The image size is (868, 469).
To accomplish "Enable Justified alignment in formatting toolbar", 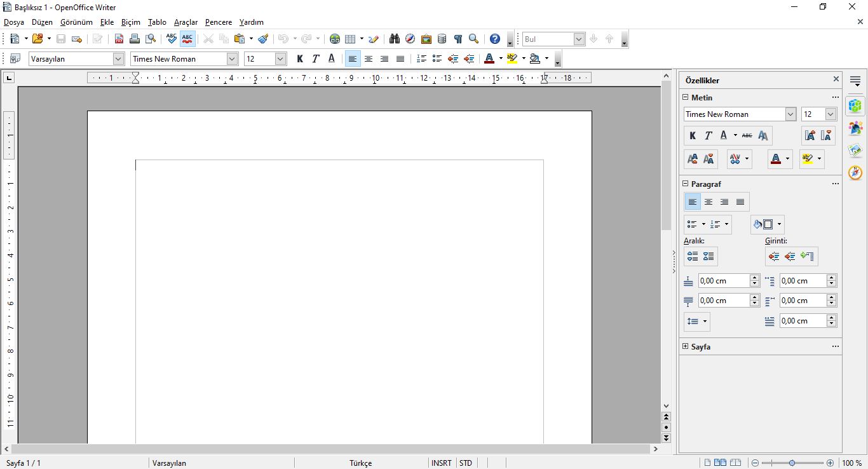I will (x=400, y=58).
